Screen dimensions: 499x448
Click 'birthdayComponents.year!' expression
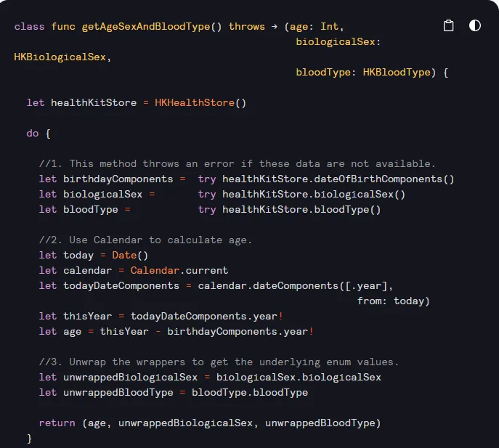click(x=240, y=332)
